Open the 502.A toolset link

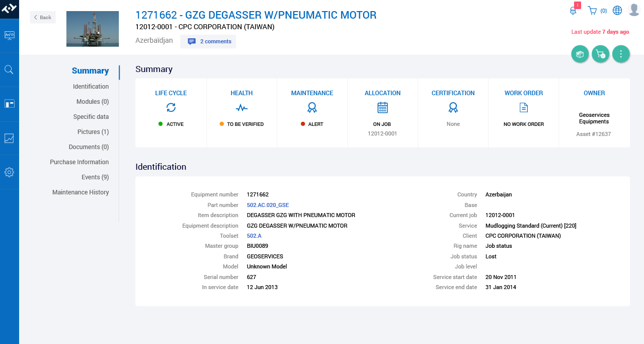(x=254, y=236)
